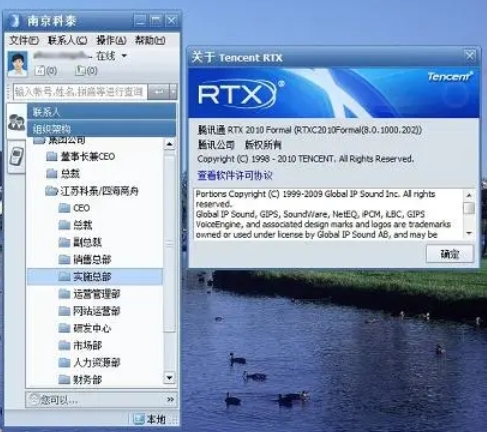The width and height of the screenshot is (487, 432).
Task: Click the organization tree scroll down arrow
Action: point(169,378)
